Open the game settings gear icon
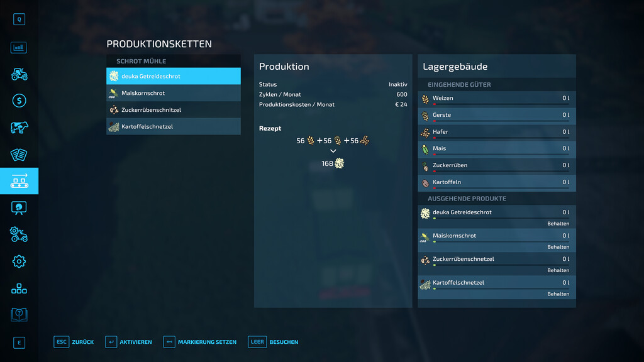 click(x=19, y=261)
